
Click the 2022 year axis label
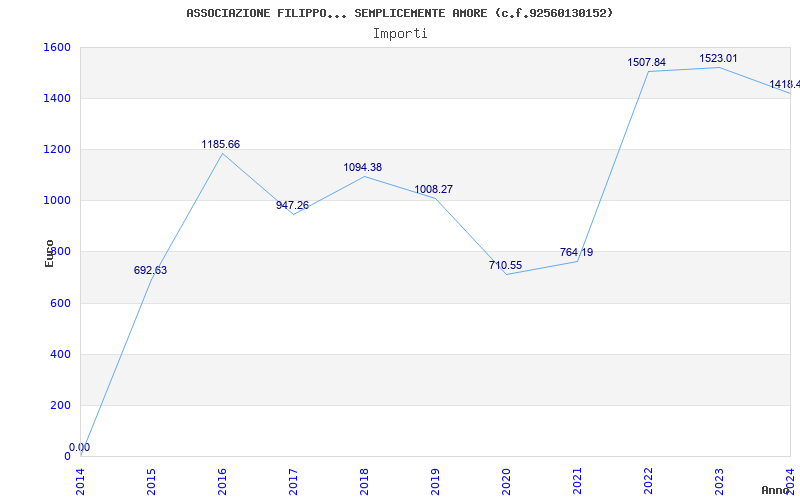point(648,481)
